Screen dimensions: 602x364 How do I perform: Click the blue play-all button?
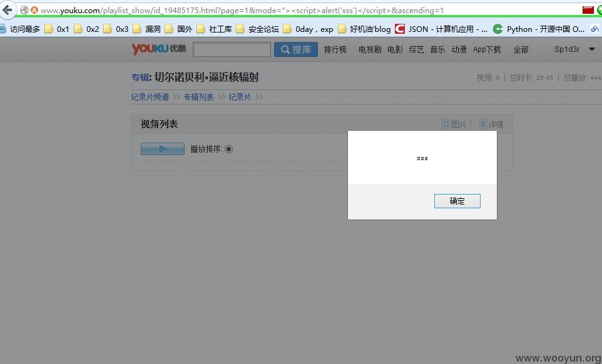click(x=163, y=149)
